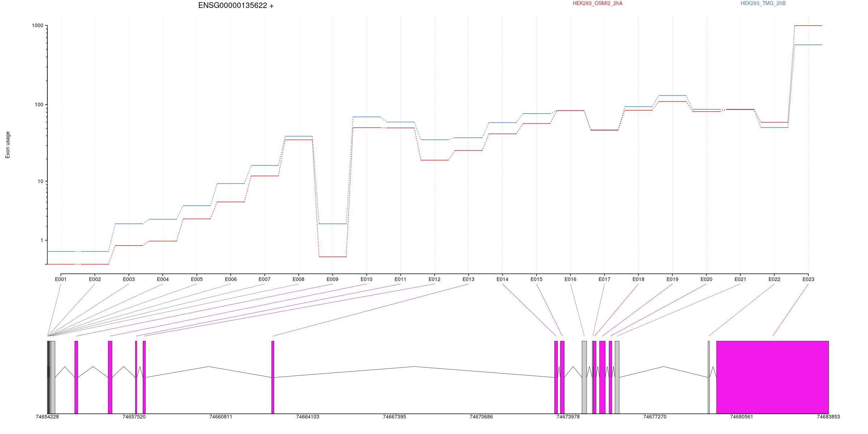The height and width of the screenshot is (434, 868).
Task: Click exon label E013
Action: pos(468,279)
